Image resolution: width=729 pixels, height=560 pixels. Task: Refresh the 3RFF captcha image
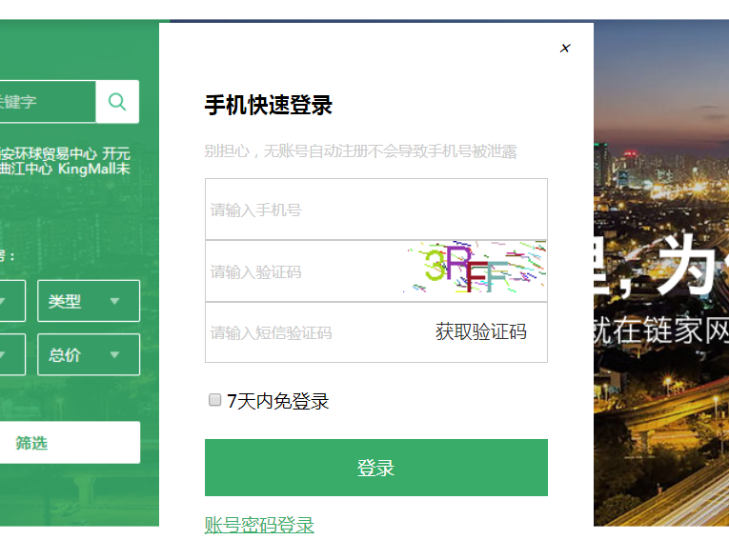click(475, 267)
